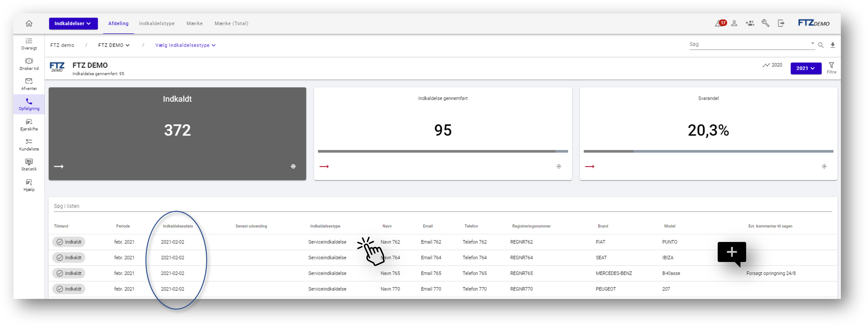Open Ønsker tid in sidebar
This screenshot has width=868, height=326.
coord(29,64)
